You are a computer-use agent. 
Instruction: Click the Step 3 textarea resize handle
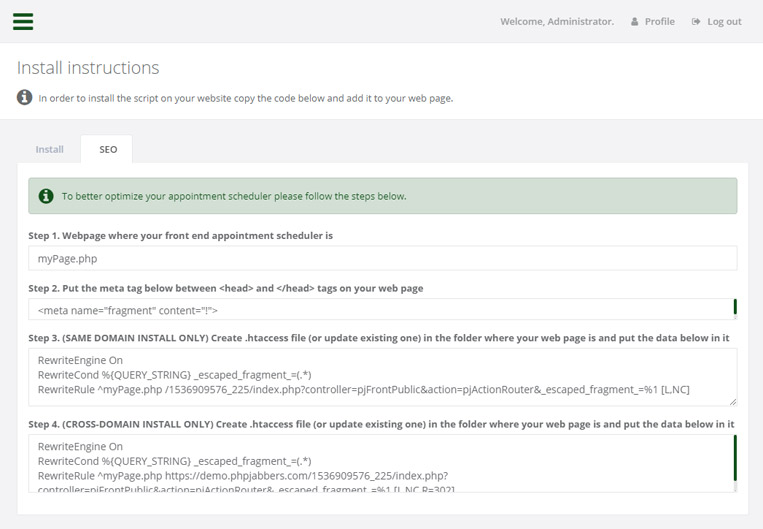tap(733, 402)
